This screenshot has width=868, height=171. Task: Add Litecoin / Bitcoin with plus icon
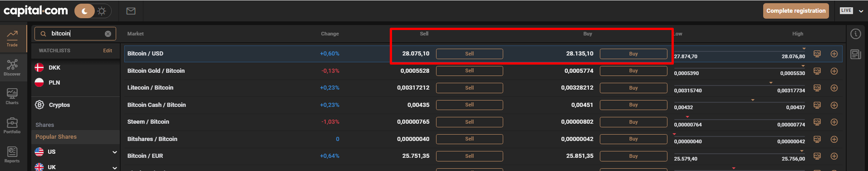(x=834, y=88)
